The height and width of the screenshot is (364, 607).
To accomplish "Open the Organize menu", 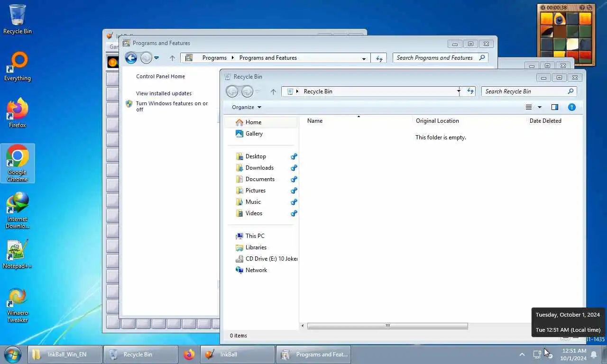I will coord(247,107).
